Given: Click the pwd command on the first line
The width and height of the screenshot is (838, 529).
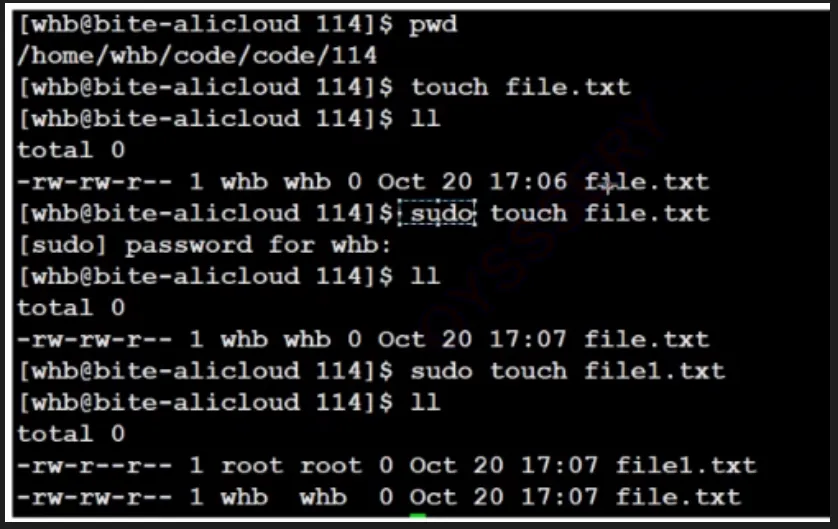Looking at the screenshot, I should [x=433, y=24].
